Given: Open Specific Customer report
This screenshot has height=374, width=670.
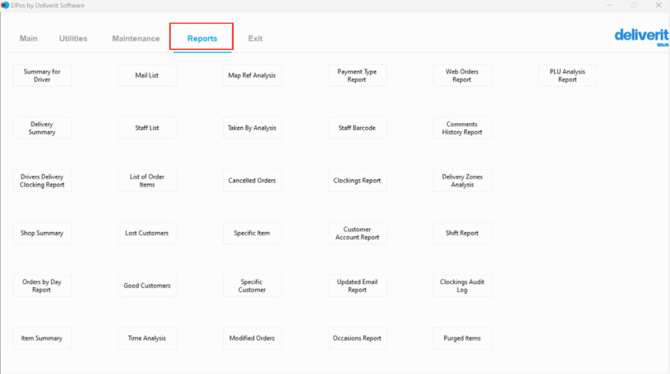Looking at the screenshot, I should (252, 286).
